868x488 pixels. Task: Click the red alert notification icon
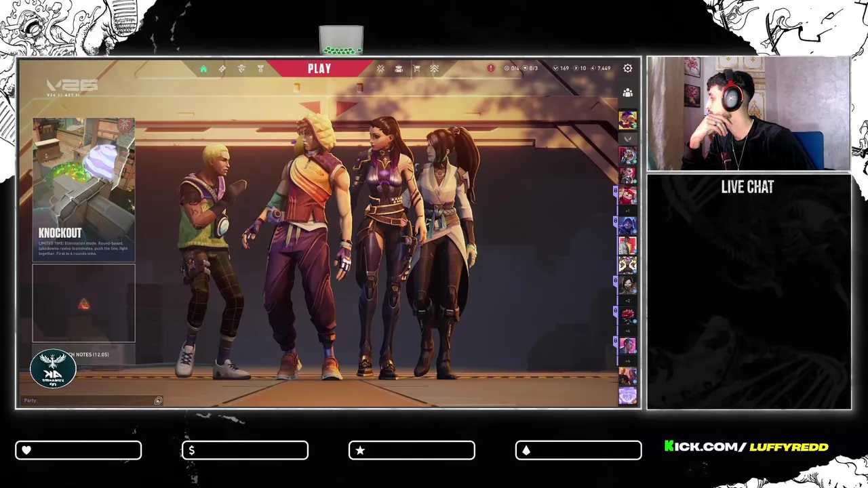click(x=491, y=68)
